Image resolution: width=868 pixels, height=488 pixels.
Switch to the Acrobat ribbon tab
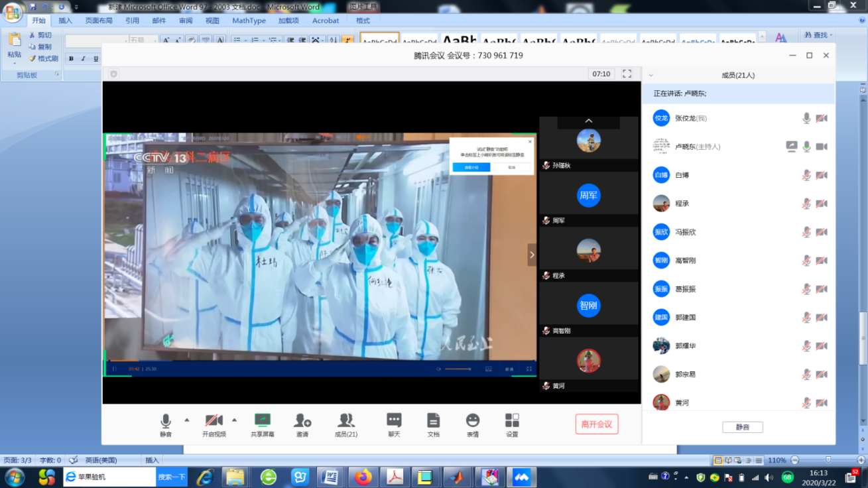pyautogui.click(x=326, y=21)
